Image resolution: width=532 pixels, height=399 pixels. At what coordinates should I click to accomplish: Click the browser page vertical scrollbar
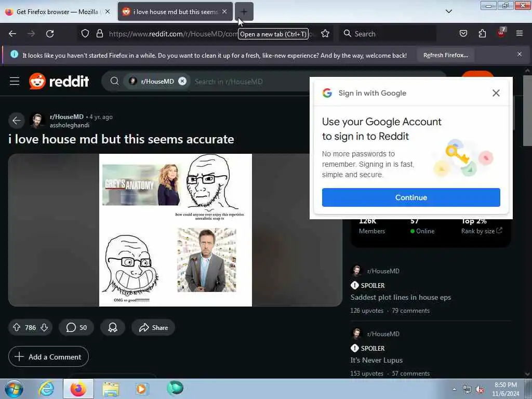tap(527, 111)
